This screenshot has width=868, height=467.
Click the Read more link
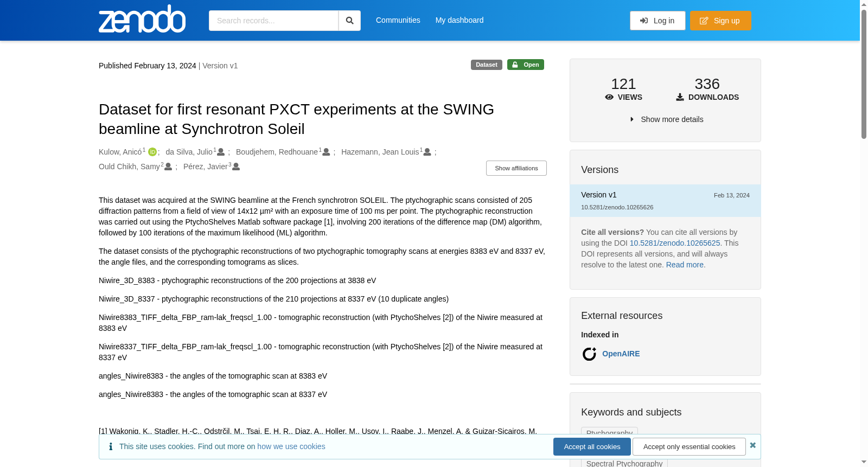point(685,265)
